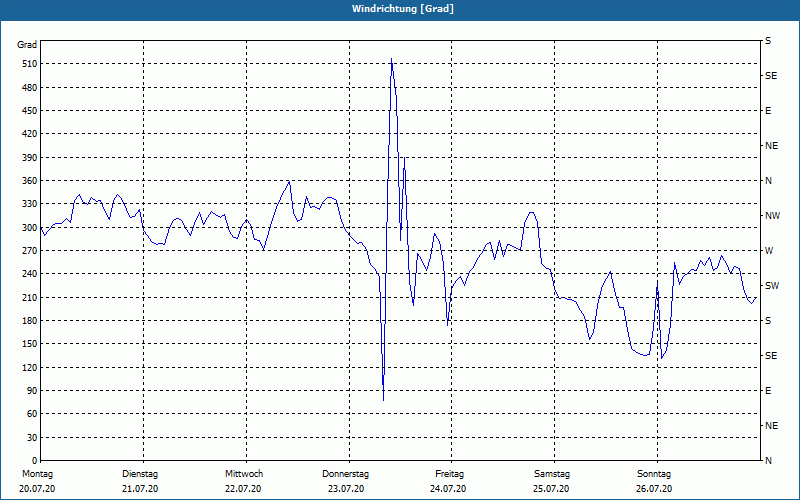800x500 pixels.
Task: Click the date '24.07.20'
Action: (448, 489)
